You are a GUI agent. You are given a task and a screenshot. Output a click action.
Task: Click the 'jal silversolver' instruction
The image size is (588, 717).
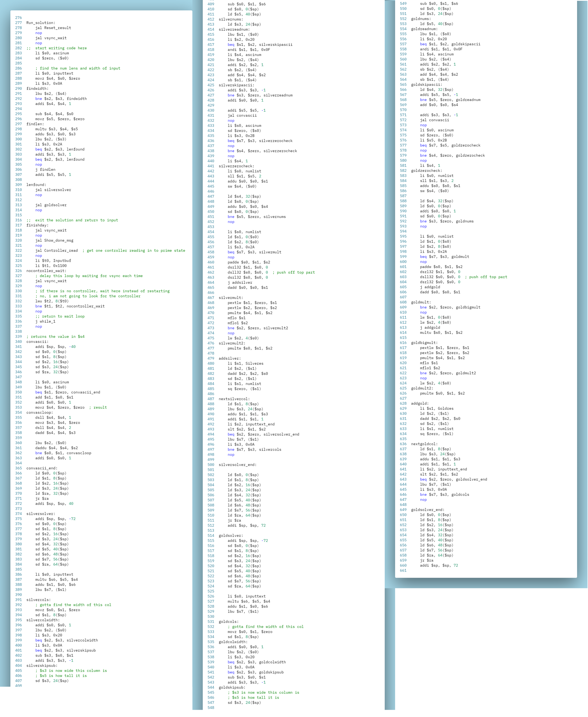pyautogui.click(x=53, y=190)
